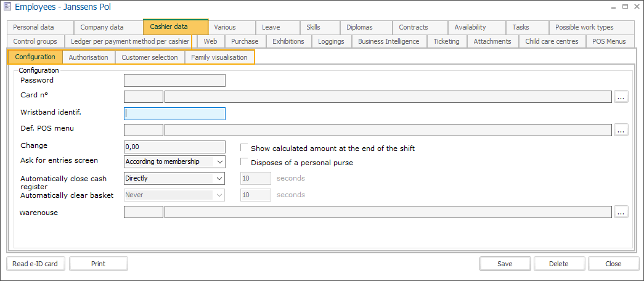Click into the Password field
Viewport: 644px width, 281px height.
(174, 81)
